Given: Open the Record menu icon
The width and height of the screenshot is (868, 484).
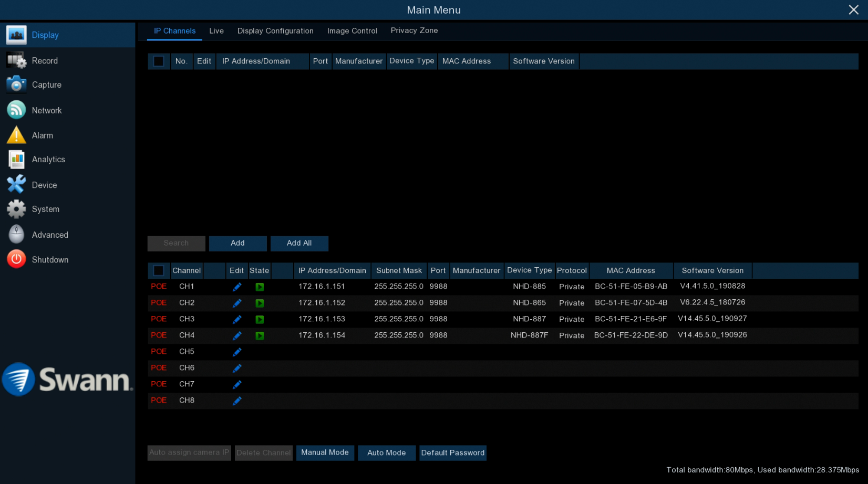Looking at the screenshot, I should point(16,61).
